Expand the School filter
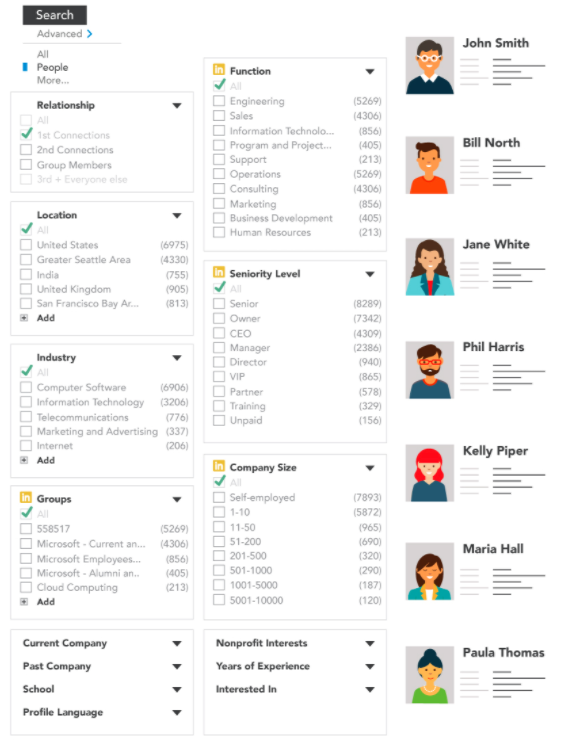 [177, 689]
